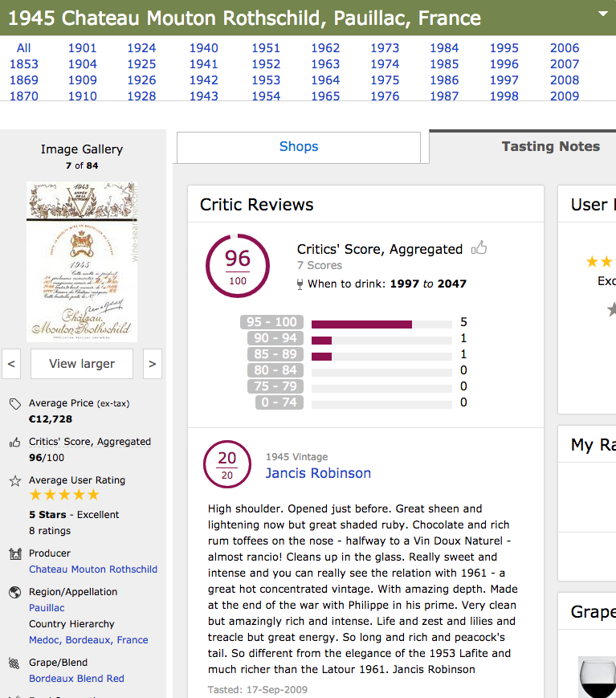Click the thumbs-up icon next to Critics' Score
Viewport: 616px width, 698px height.
tap(479, 248)
